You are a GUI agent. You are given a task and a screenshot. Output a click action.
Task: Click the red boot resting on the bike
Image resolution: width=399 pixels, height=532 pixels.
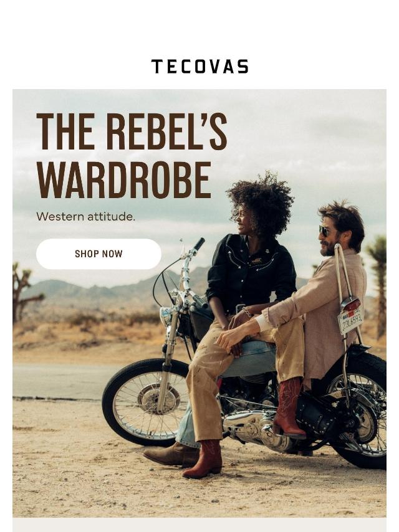tap(289, 408)
